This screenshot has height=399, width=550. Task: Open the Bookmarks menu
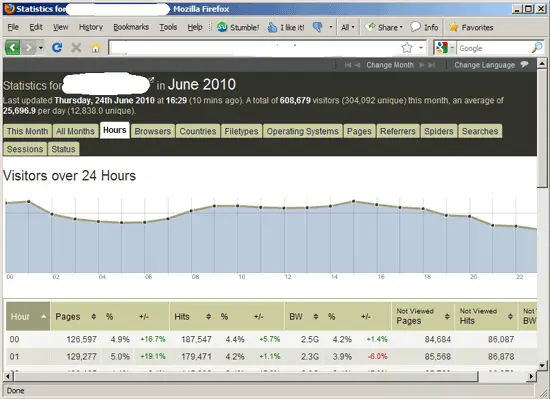(131, 27)
